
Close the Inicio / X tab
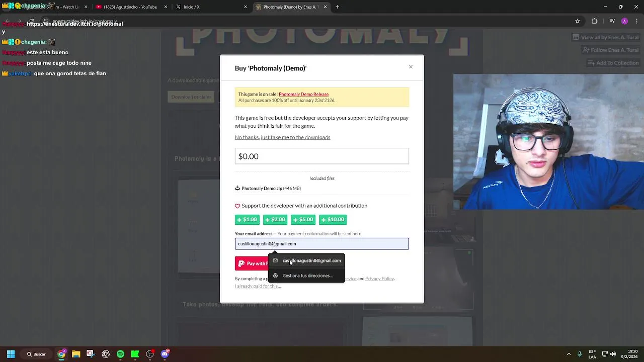coord(246,7)
